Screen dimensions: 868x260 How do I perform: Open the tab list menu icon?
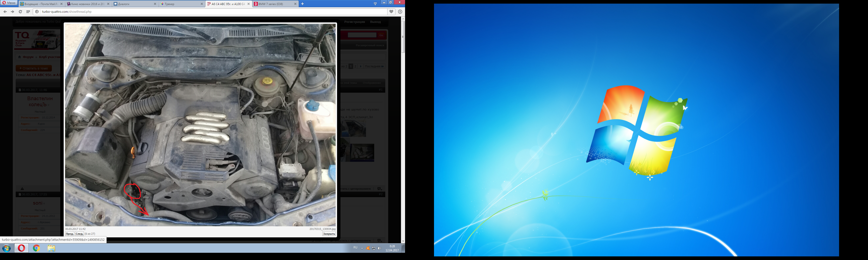pyautogui.click(x=375, y=4)
